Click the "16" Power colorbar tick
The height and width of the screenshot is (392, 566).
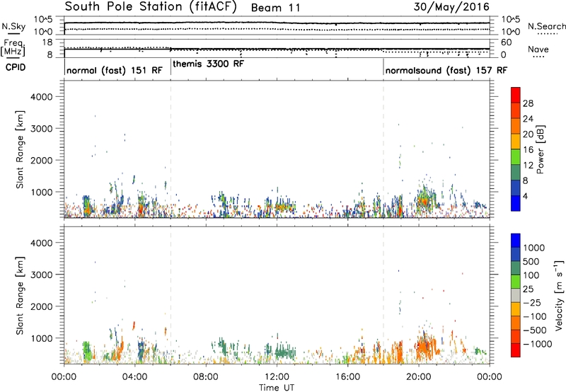[528, 150]
